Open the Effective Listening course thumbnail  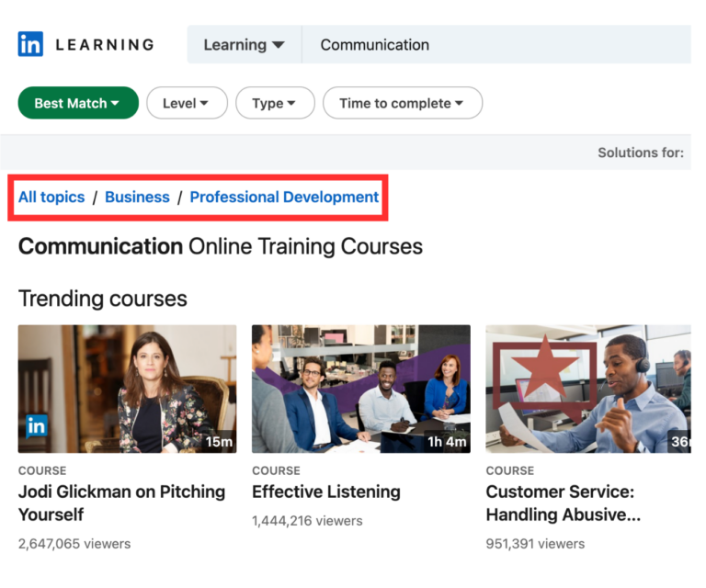[361, 389]
